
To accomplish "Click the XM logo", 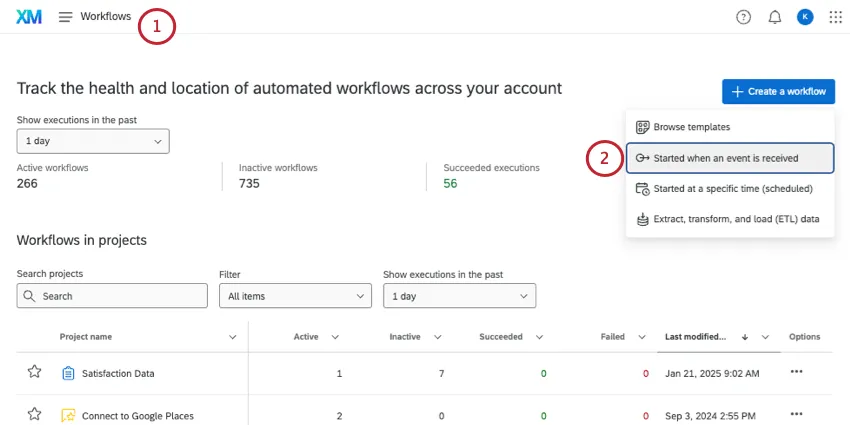I will pyautogui.click(x=29, y=17).
